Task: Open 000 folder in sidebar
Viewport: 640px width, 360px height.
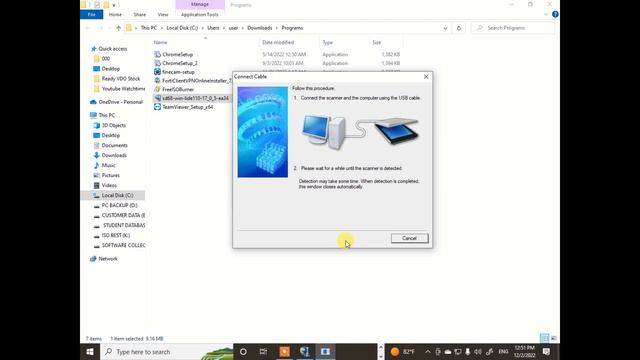Action: [106, 59]
